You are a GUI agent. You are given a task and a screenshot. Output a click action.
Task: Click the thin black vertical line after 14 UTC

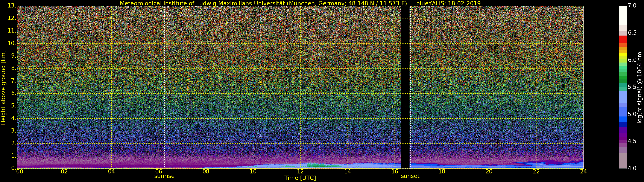[354, 87]
